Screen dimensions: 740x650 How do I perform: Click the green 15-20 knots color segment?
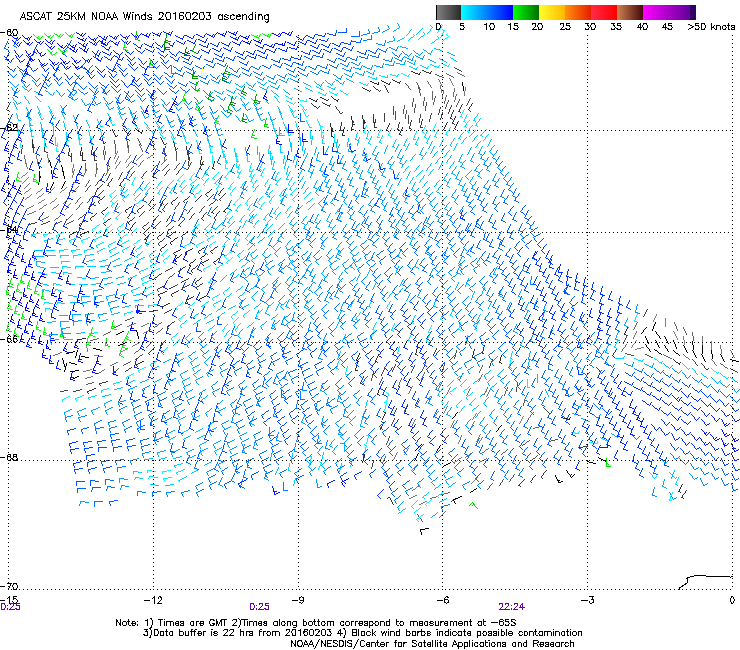coord(526,12)
